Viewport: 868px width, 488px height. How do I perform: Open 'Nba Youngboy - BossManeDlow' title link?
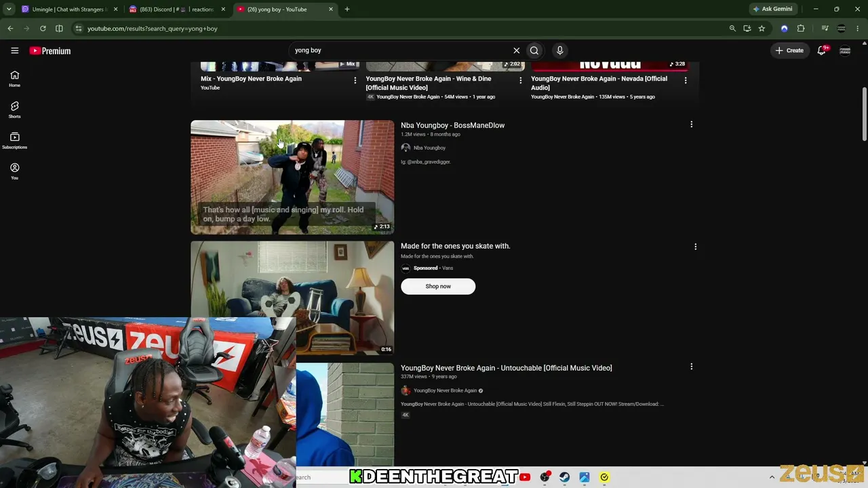click(452, 125)
